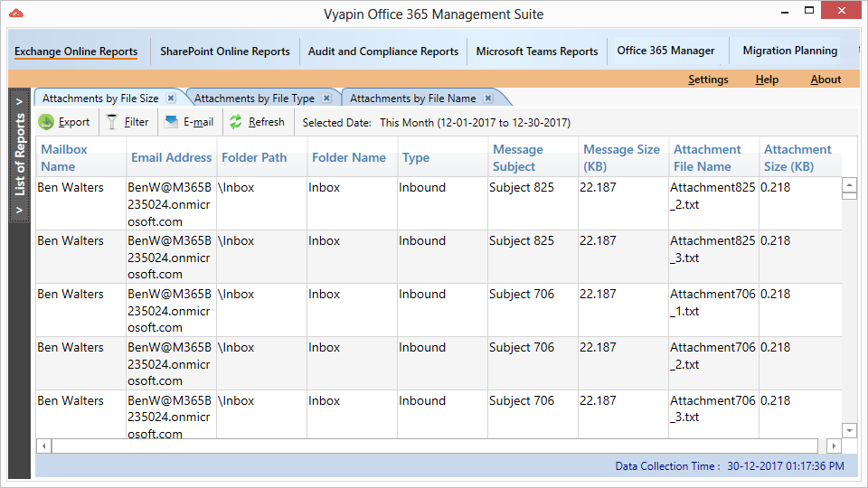
Task: Click Ben Walters in the first row
Action: pos(71,188)
